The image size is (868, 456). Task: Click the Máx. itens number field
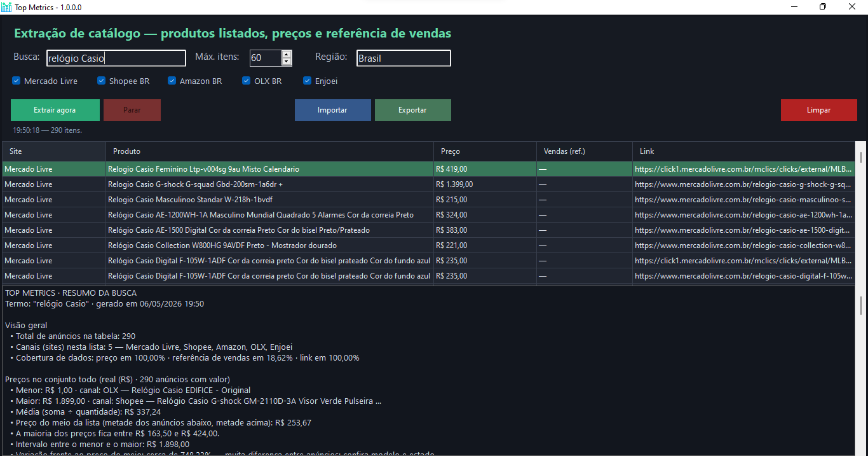266,58
